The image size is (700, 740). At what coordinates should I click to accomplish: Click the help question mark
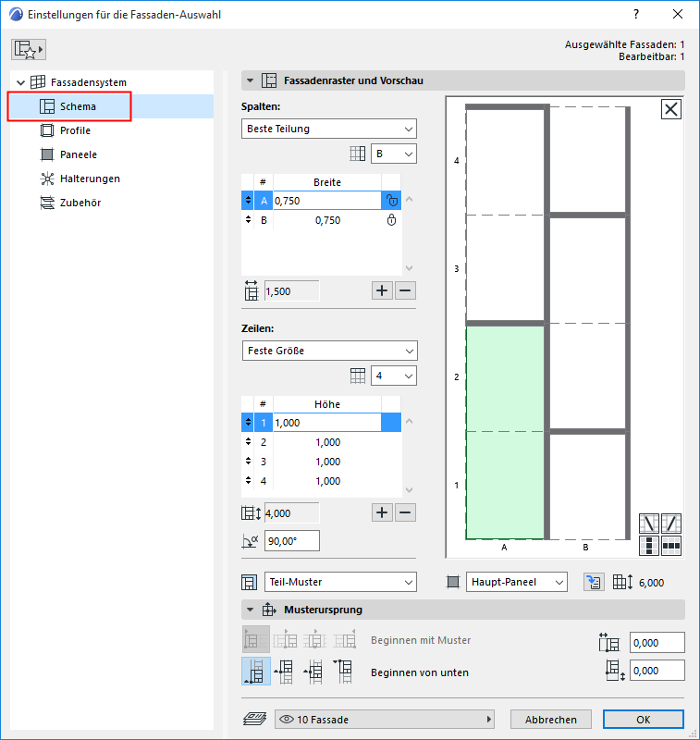pos(636,14)
